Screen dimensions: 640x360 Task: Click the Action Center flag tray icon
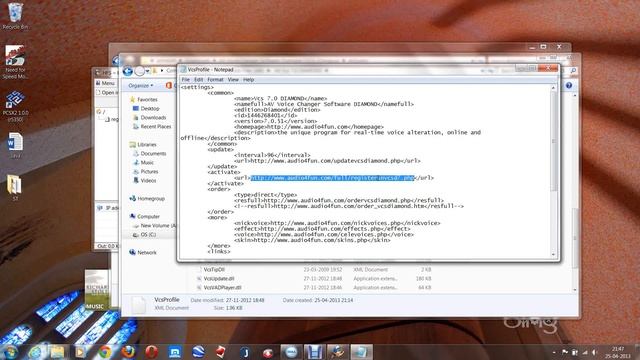coord(565,352)
